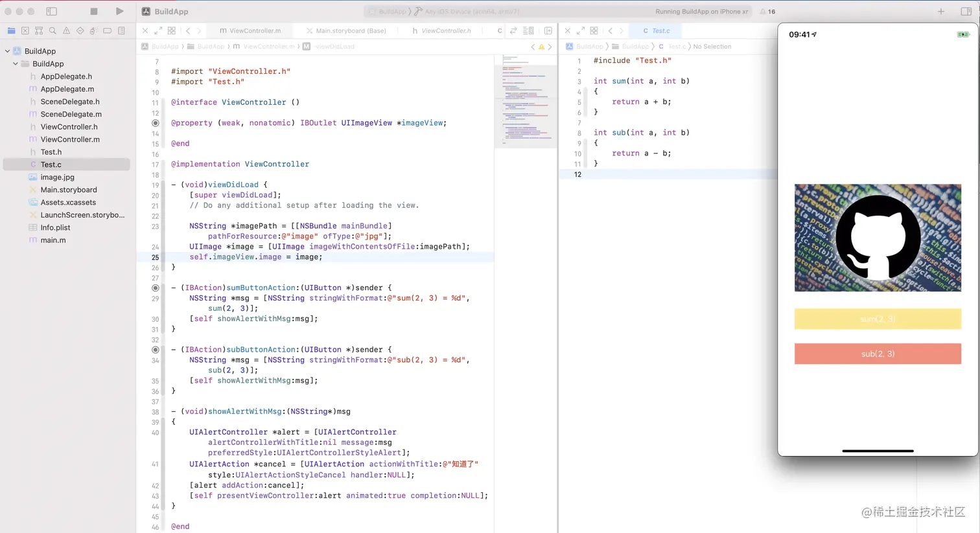Go forward in Test.c editor history
This screenshot has width=980, height=533.
tap(621, 30)
